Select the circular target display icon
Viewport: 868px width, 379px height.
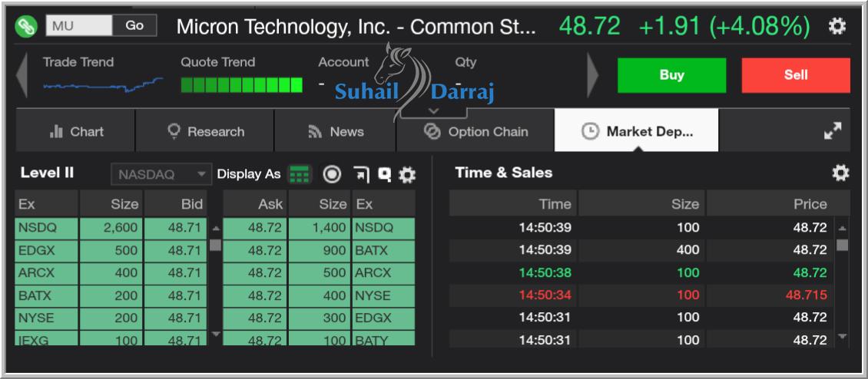tap(332, 174)
